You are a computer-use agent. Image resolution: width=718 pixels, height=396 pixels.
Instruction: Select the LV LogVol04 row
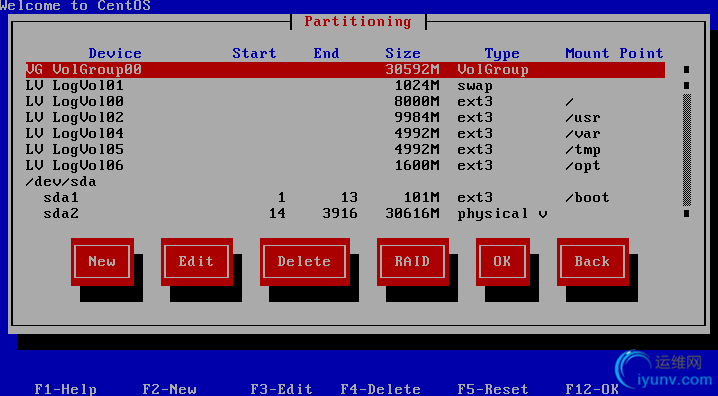click(345, 134)
